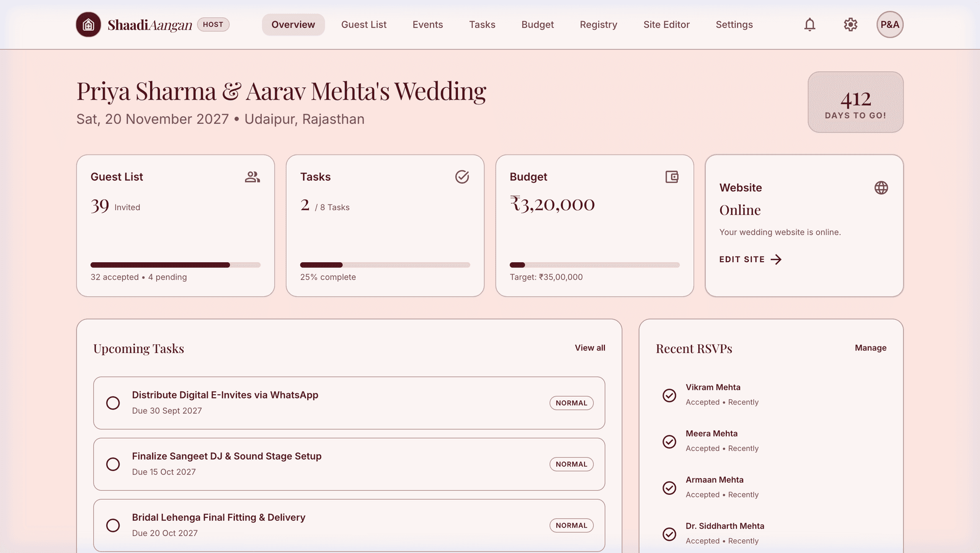
Task: Click the Vikram Mehta name
Action: (713, 387)
